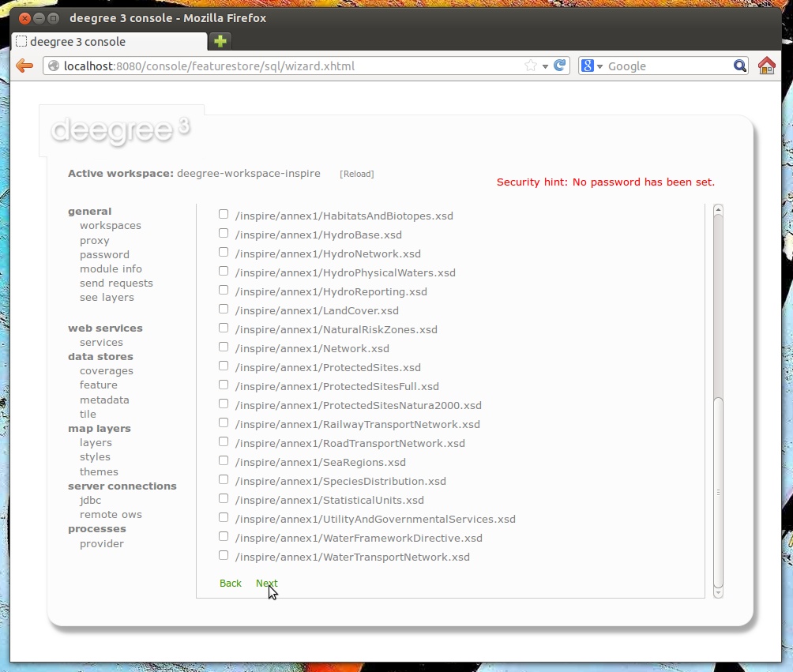Switch to the deegree 3 console tab
793x672 pixels.
[103, 39]
